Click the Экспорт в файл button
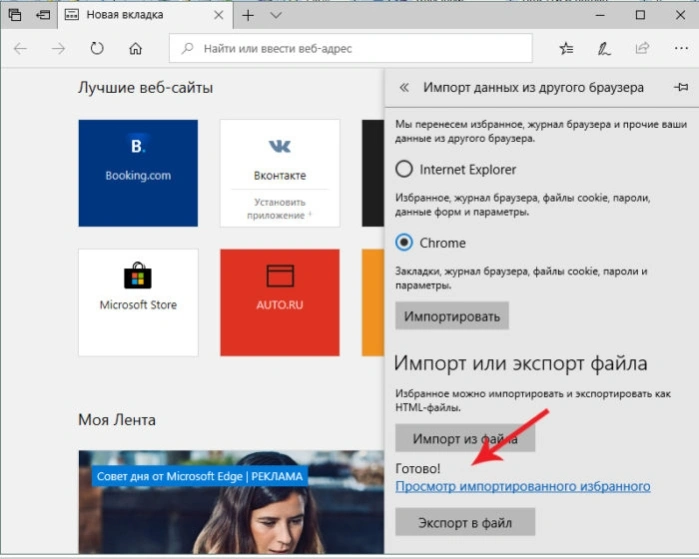699x559 pixels. tap(465, 522)
